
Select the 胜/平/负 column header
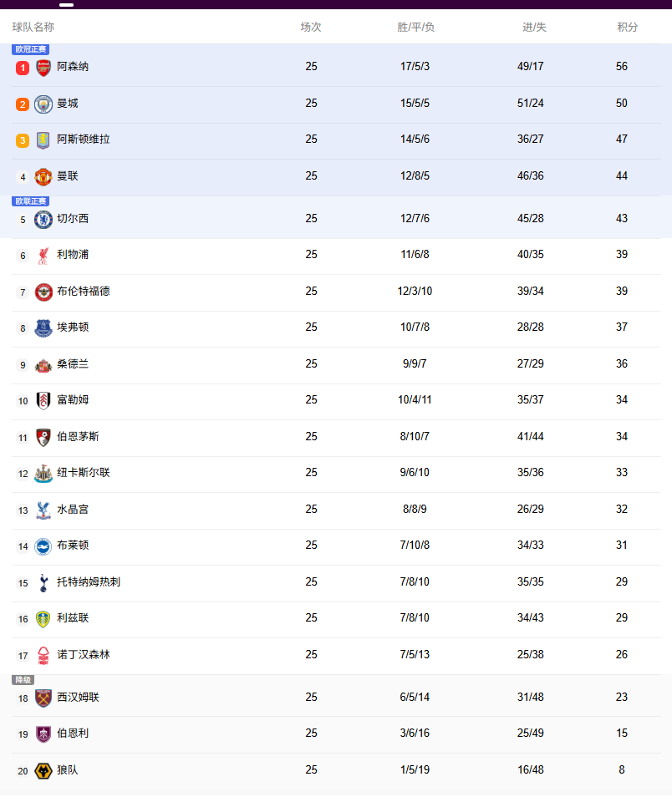click(x=415, y=28)
